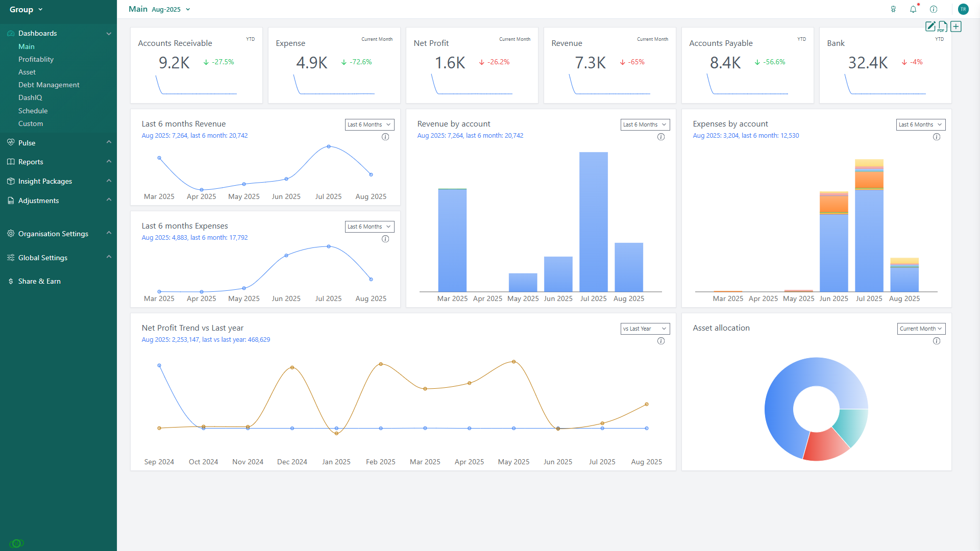Screen dimensions: 980x551
Task: Click the Share & Earn dollar icon
Action: click(x=10, y=281)
